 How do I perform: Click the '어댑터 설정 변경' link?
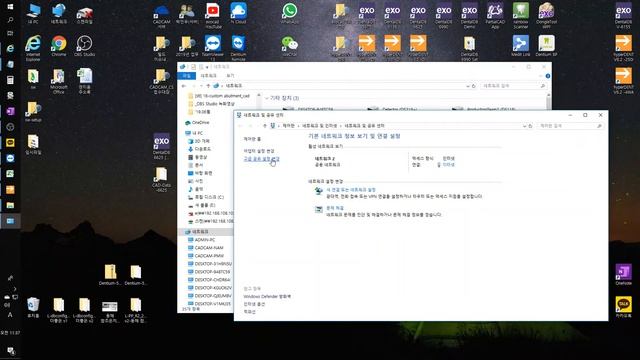pos(259,151)
